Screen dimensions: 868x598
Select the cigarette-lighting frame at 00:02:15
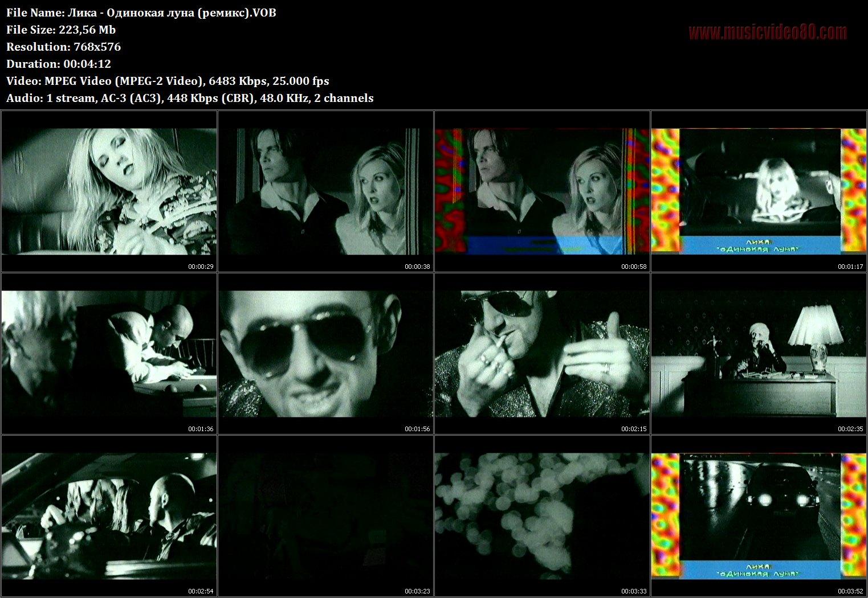point(542,354)
